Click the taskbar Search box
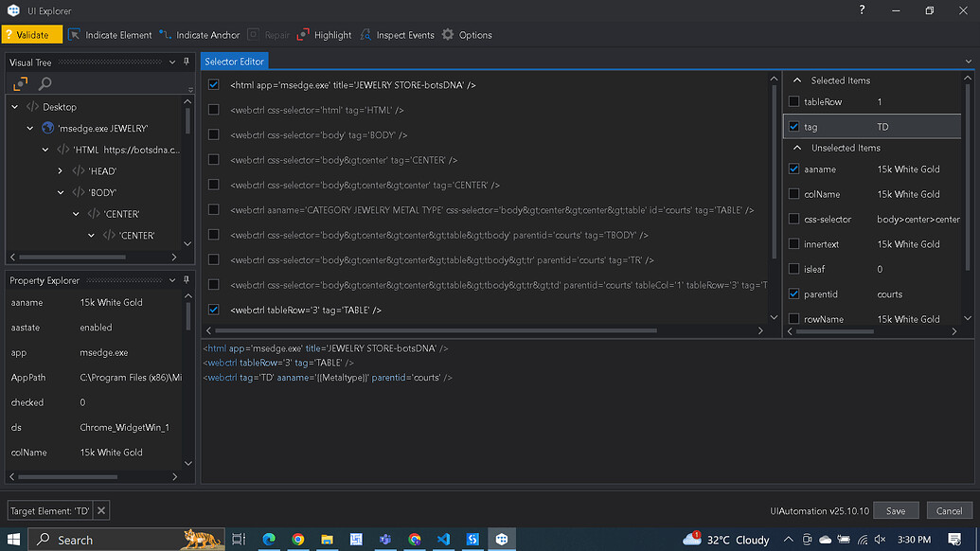 (127, 539)
